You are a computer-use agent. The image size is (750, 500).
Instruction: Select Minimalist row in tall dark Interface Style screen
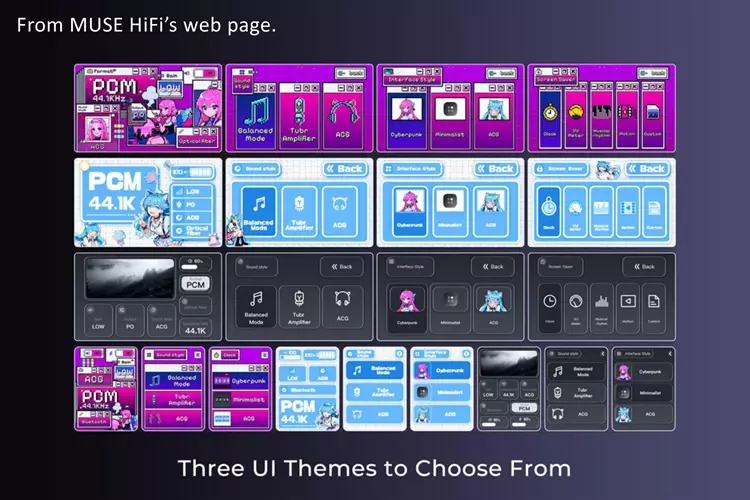click(643, 393)
